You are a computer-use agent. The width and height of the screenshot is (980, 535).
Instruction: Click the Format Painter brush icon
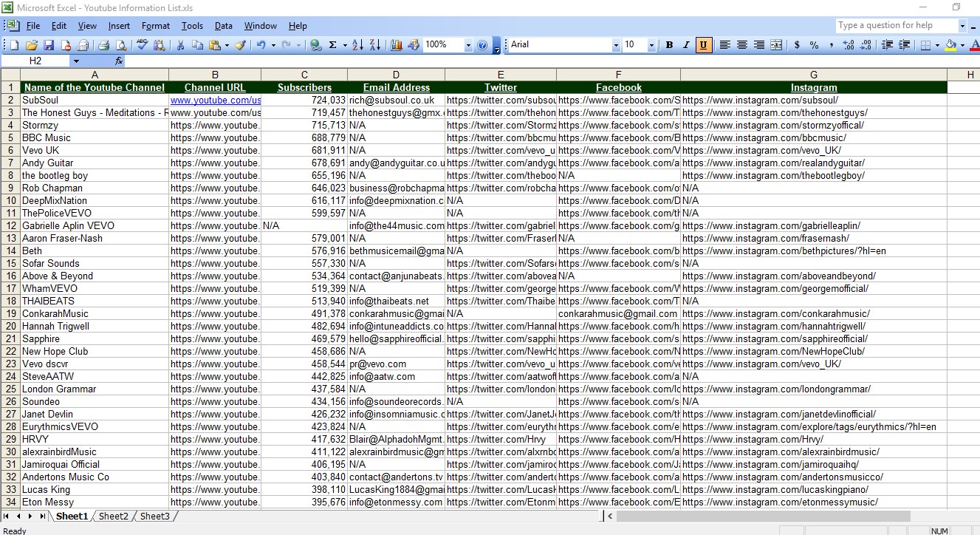click(240, 45)
